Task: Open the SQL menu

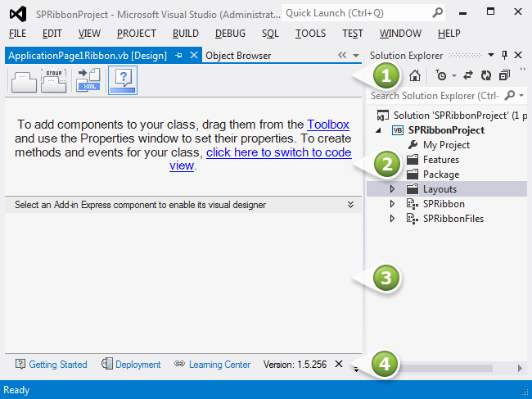Action: [x=270, y=34]
